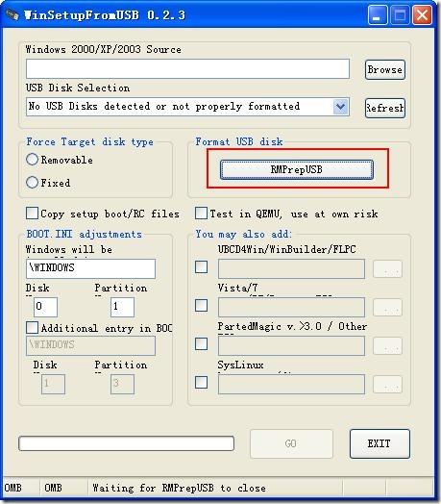Screen dimensions: 441x504
Task: Tick Additional entry in BOOT.INI checkbox
Action: pos(32,328)
